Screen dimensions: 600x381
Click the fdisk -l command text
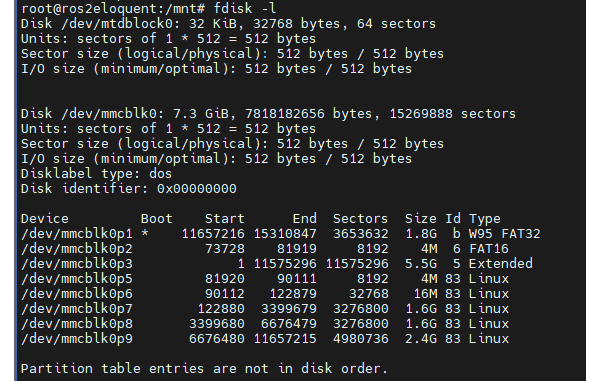[x=245, y=8]
